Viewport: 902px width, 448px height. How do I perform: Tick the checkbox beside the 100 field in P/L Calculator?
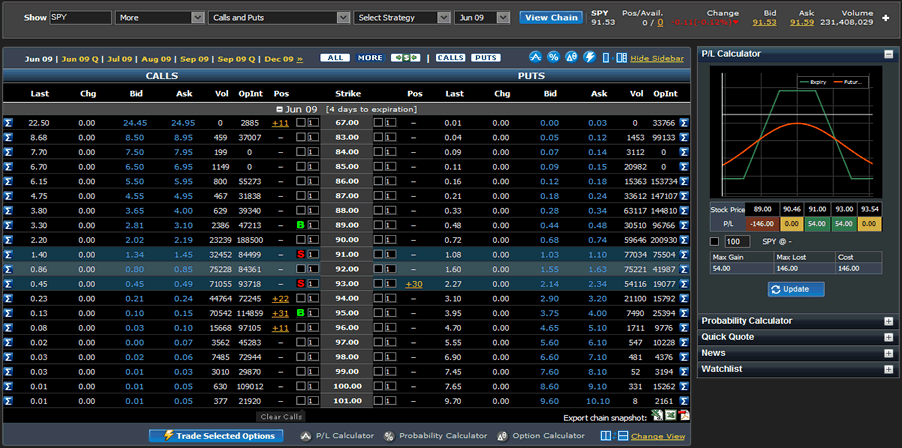[714, 242]
